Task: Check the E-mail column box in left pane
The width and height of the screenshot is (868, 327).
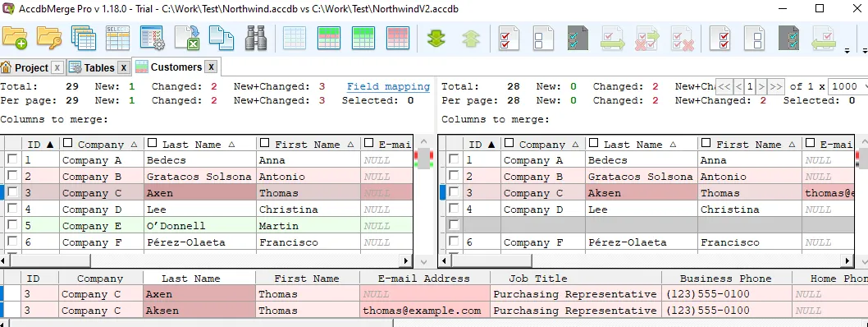Action: [368, 143]
